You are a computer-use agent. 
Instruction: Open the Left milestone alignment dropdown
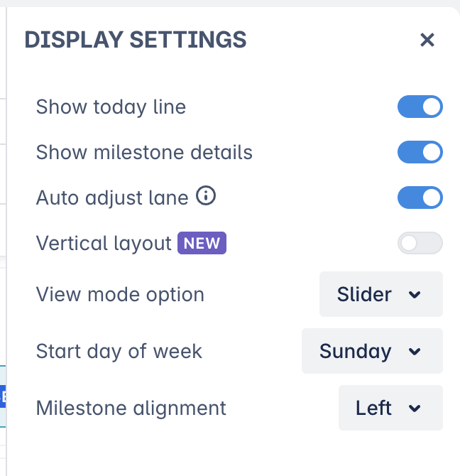[390, 408]
